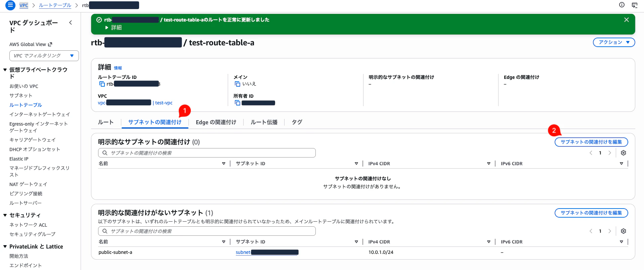Edit explicit subnet associations button
Image resolution: width=644 pixels, height=270 pixels.
591,142
